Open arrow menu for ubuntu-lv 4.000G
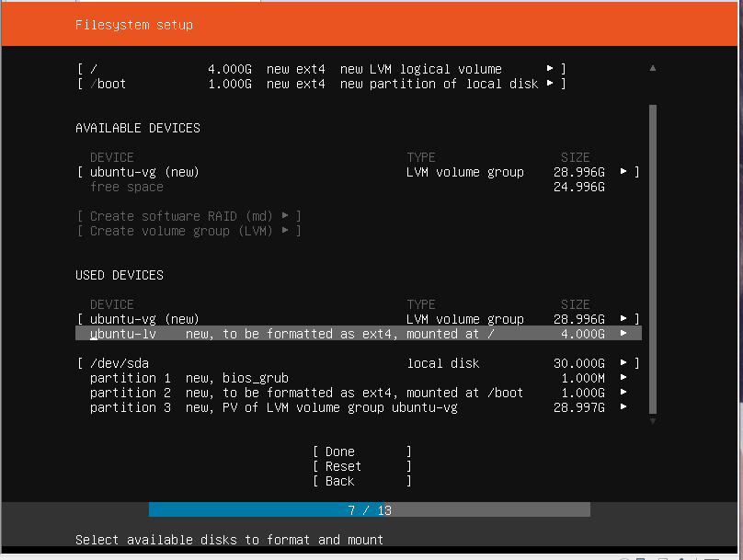 (623, 334)
